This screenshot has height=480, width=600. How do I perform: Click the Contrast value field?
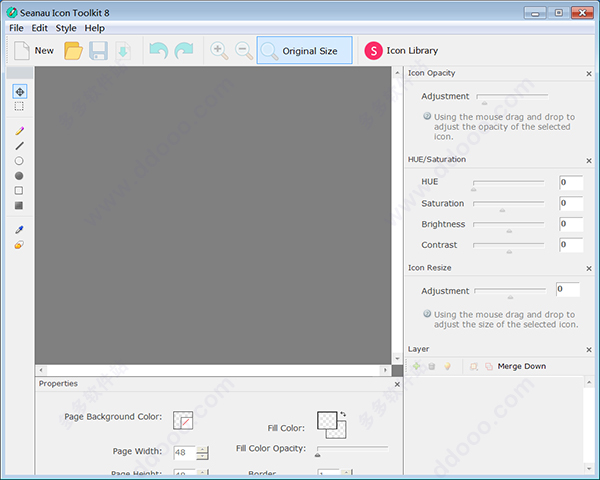point(571,245)
